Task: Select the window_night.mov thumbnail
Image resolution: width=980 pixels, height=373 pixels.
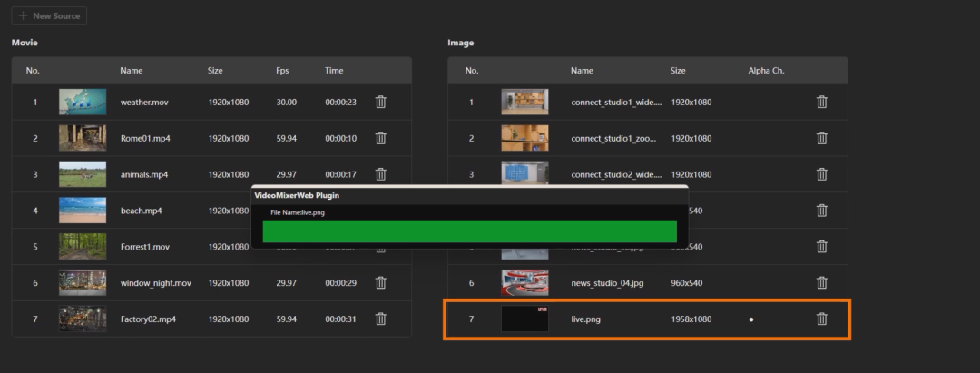Action: point(83,283)
